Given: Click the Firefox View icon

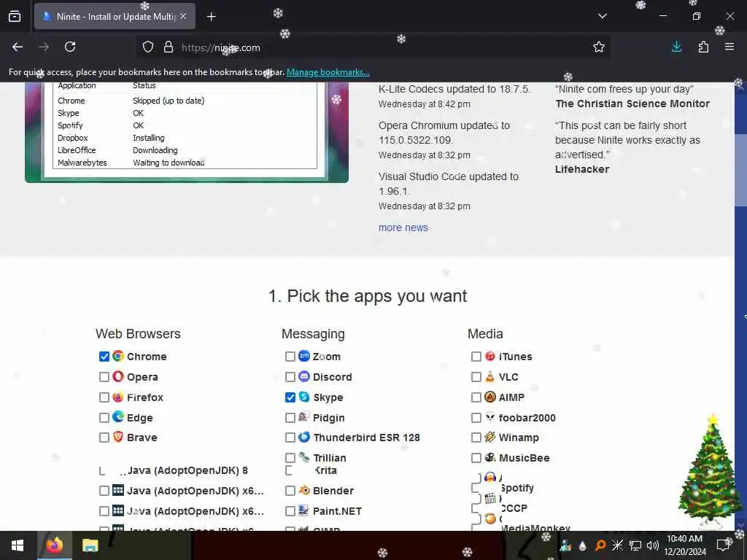Looking at the screenshot, I should pyautogui.click(x=15, y=17).
